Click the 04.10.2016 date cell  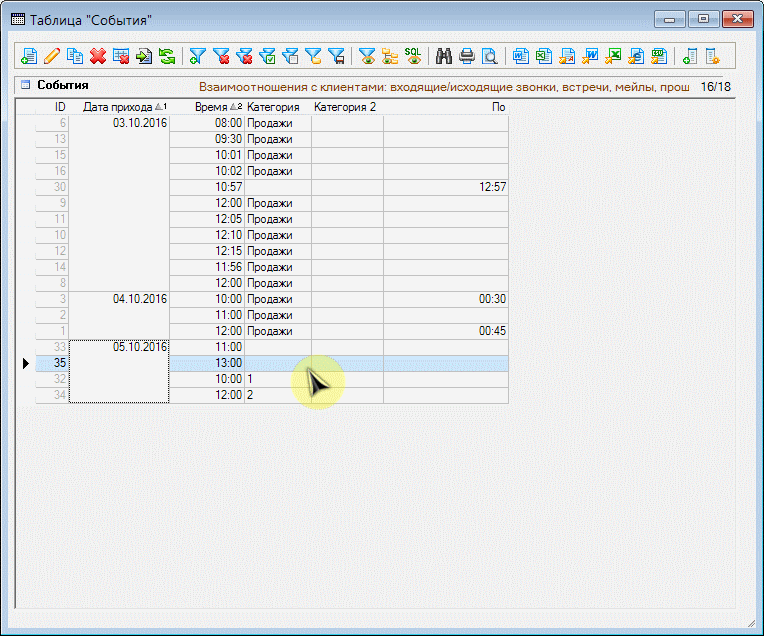[x=139, y=299]
